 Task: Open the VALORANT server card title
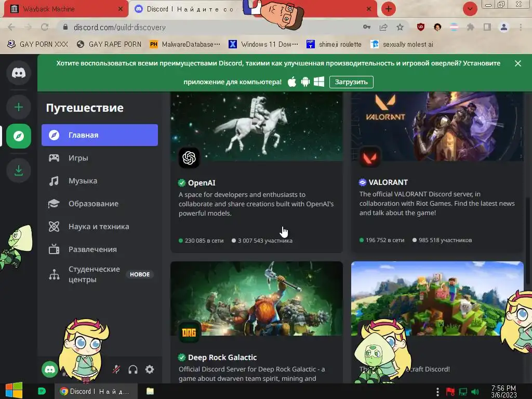coord(388,182)
